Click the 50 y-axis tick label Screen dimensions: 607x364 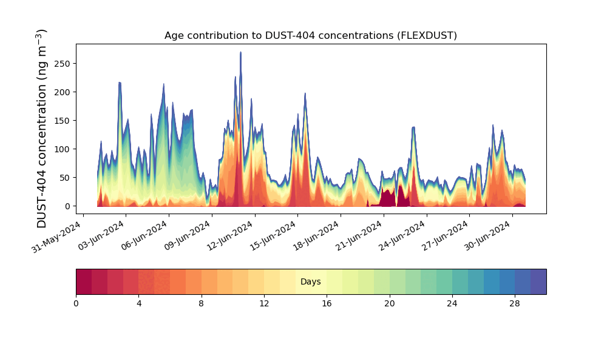tap(65, 178)
